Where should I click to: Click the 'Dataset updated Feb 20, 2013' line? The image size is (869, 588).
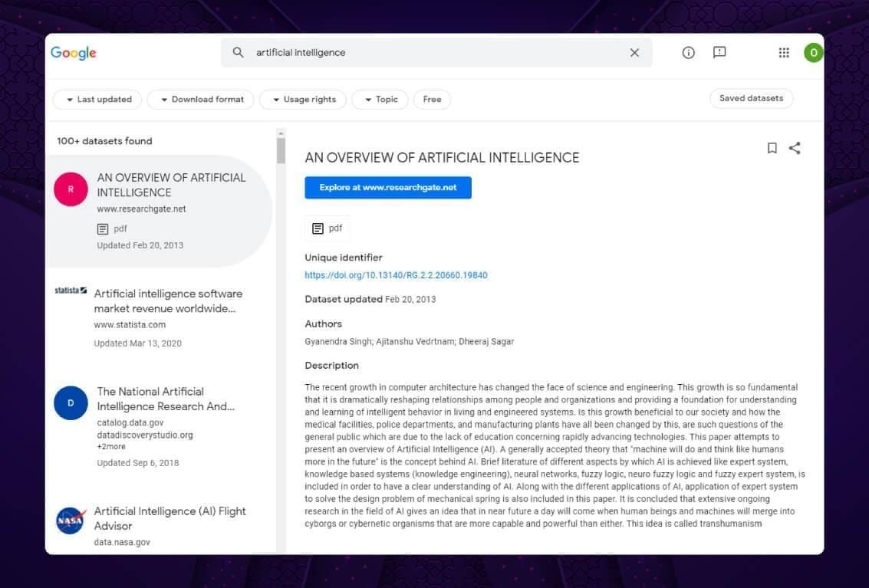[x=370, y=299]
